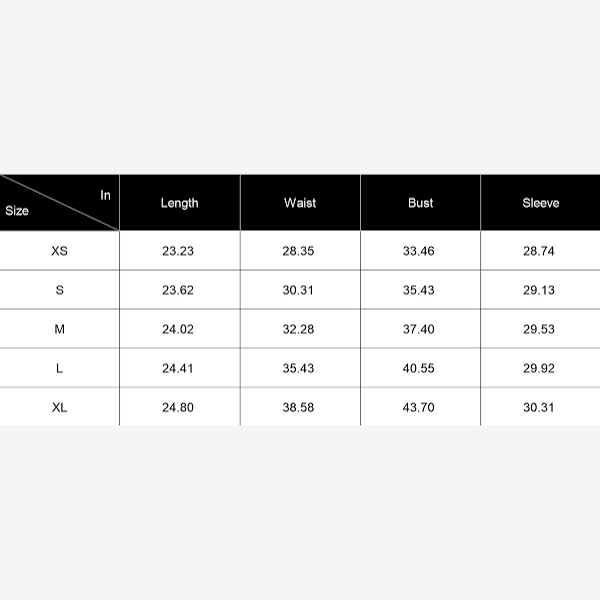Select the M bust value 37.40
Screen dimensions: 600x600
click(x=419, y=329)
